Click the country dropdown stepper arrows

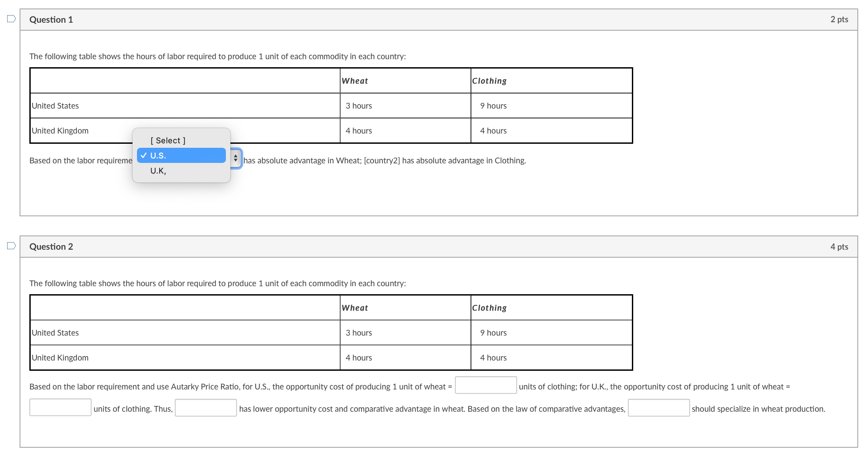coord(236,158)
